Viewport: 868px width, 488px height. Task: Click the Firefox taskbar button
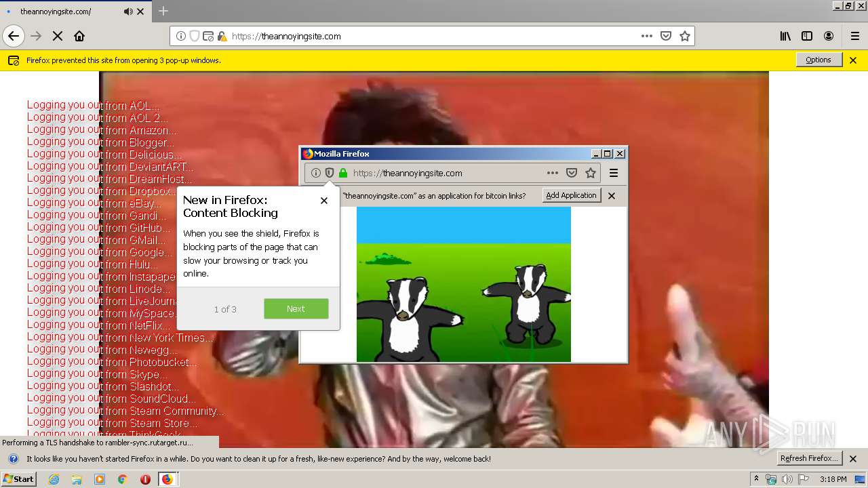167,479
